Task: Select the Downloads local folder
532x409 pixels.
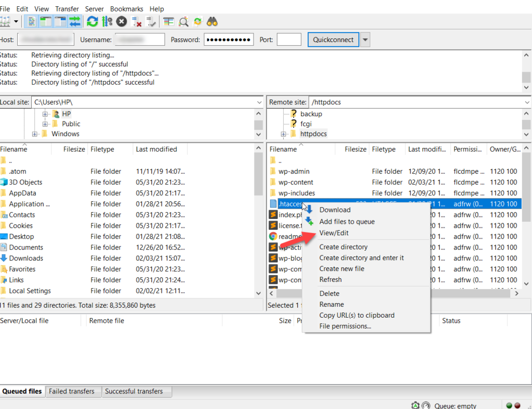Action: click(x=26, y=258)
